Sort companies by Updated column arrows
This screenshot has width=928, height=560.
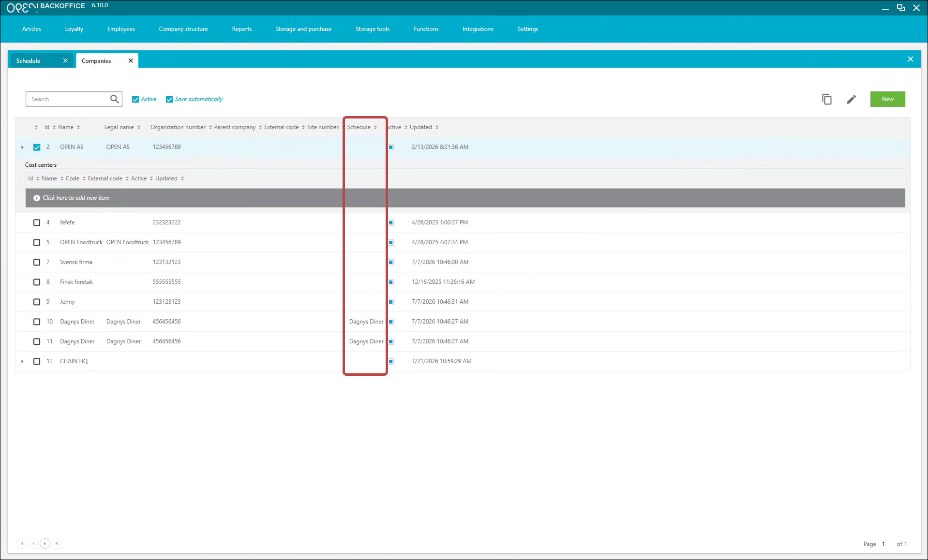click(437, 127)
